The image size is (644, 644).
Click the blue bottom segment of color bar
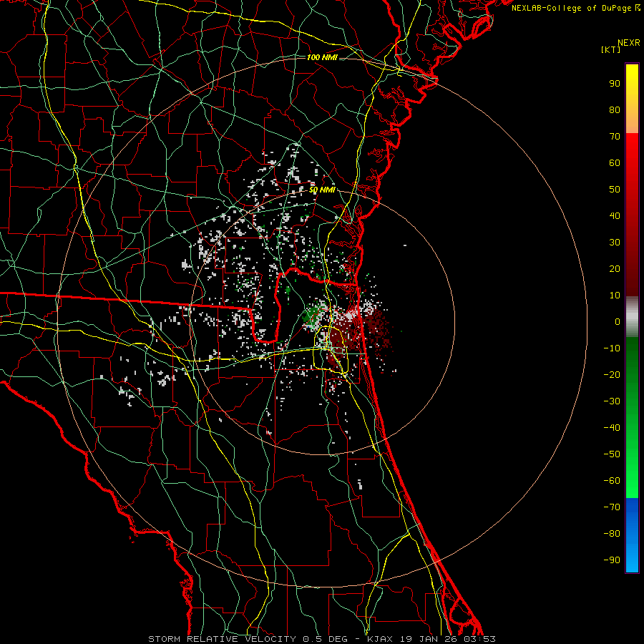point(632,535)
